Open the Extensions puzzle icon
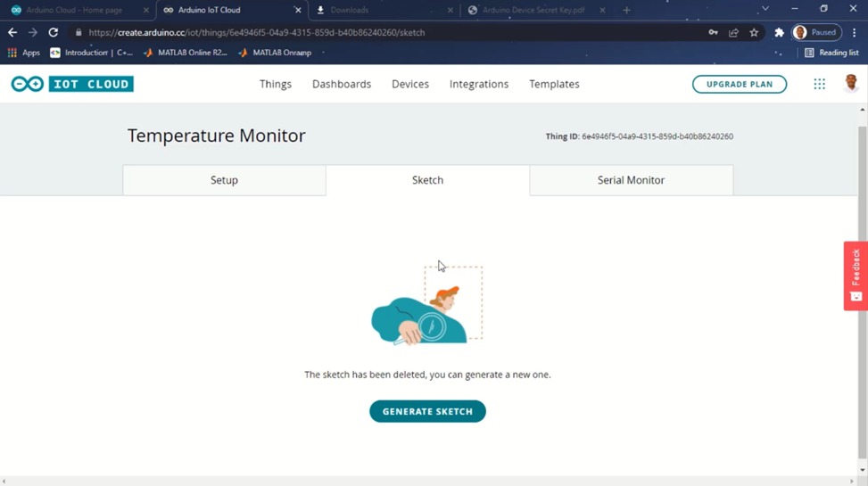This screenshot has height=486, width=868. tap(779, 33)
